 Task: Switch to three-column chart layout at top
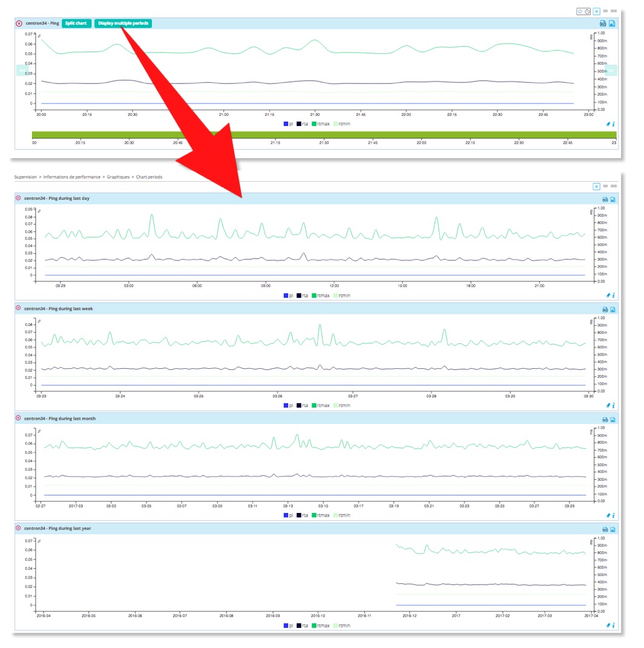tap(614, 11)
